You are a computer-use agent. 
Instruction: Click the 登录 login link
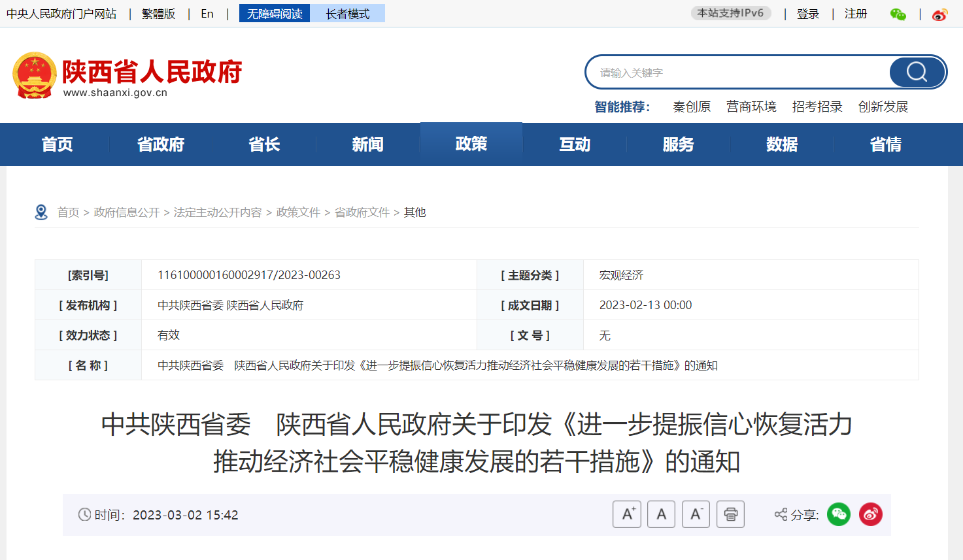pos(808,14)
